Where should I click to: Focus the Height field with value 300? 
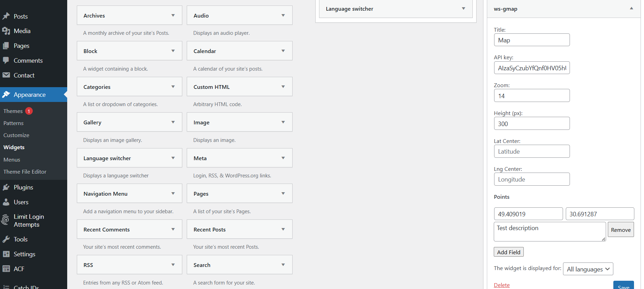pos(532,124)
